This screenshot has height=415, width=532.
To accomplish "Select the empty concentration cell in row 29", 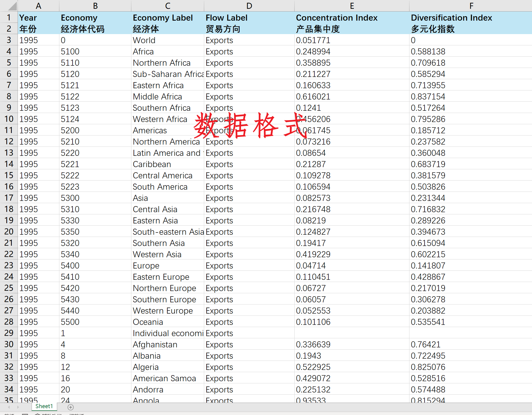I will tap(351, 333).
